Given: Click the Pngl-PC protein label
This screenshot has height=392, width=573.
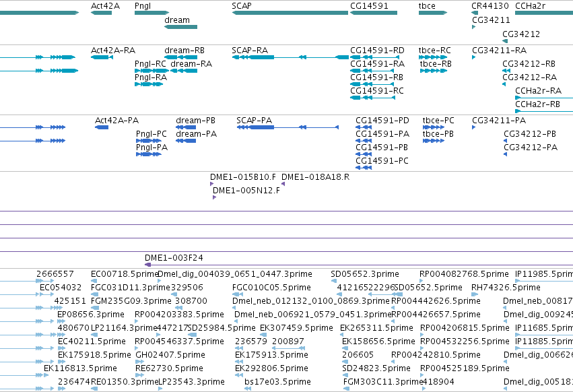Looking at the screenshot, I should click(151, 134).
